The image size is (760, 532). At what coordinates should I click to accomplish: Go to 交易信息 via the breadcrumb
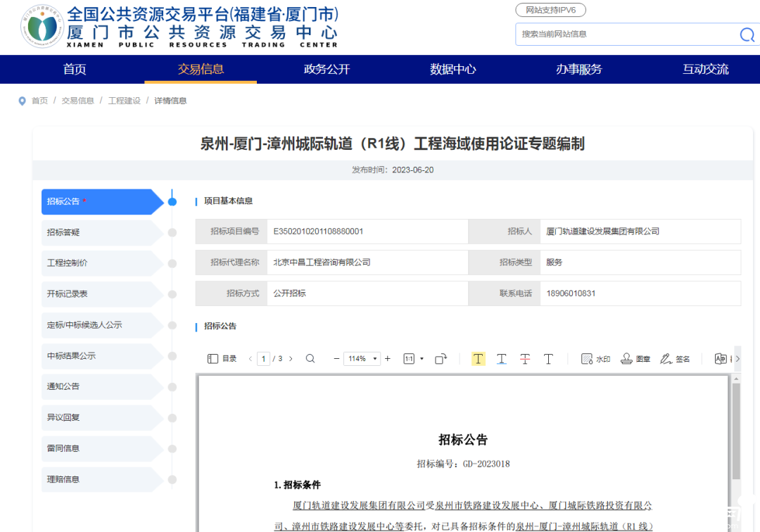tap(77, 101)
